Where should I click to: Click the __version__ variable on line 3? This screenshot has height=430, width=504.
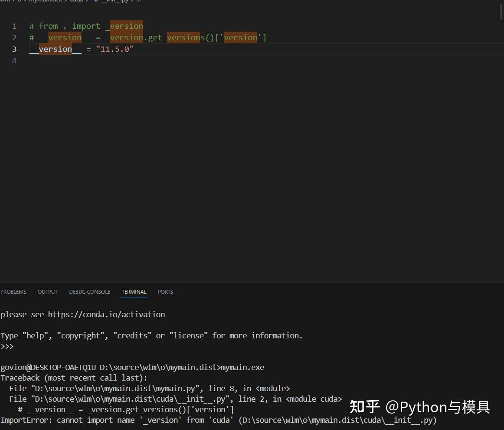coord(55,49)
